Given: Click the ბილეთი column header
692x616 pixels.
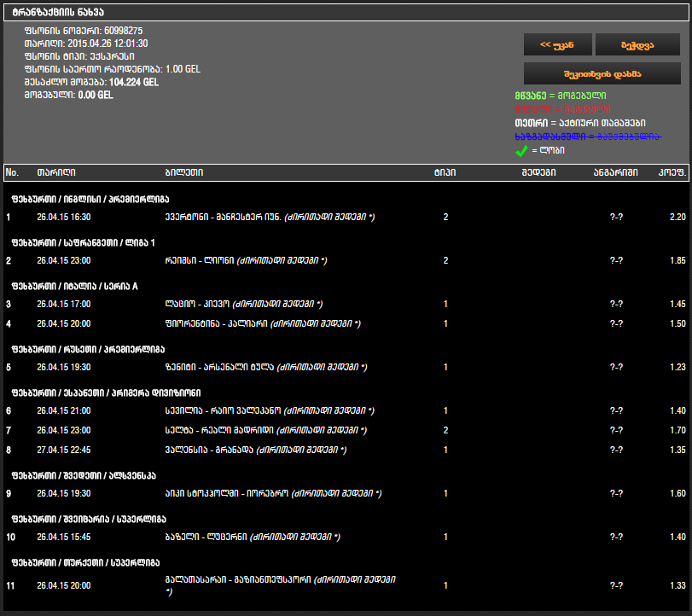Looking at the screenshot, I should (x=183, y=172).
